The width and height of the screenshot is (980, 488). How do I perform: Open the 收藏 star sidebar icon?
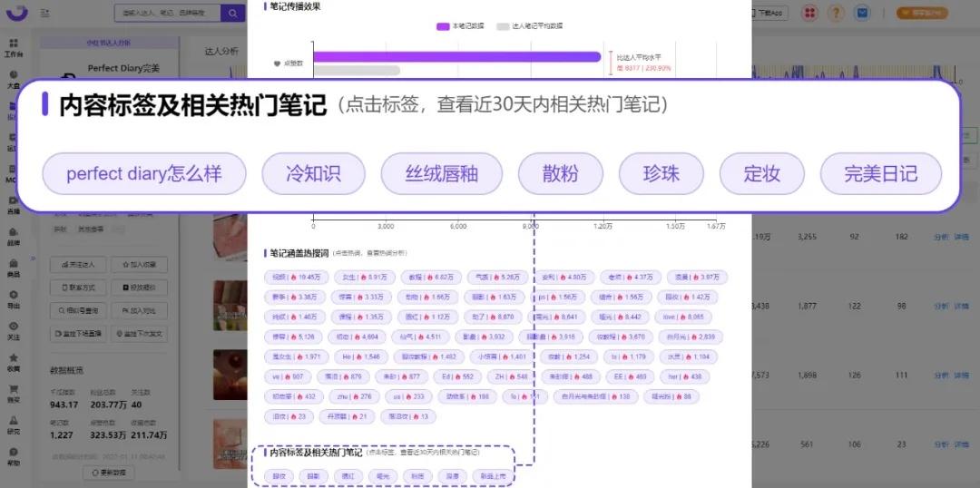tap(13, 362)
